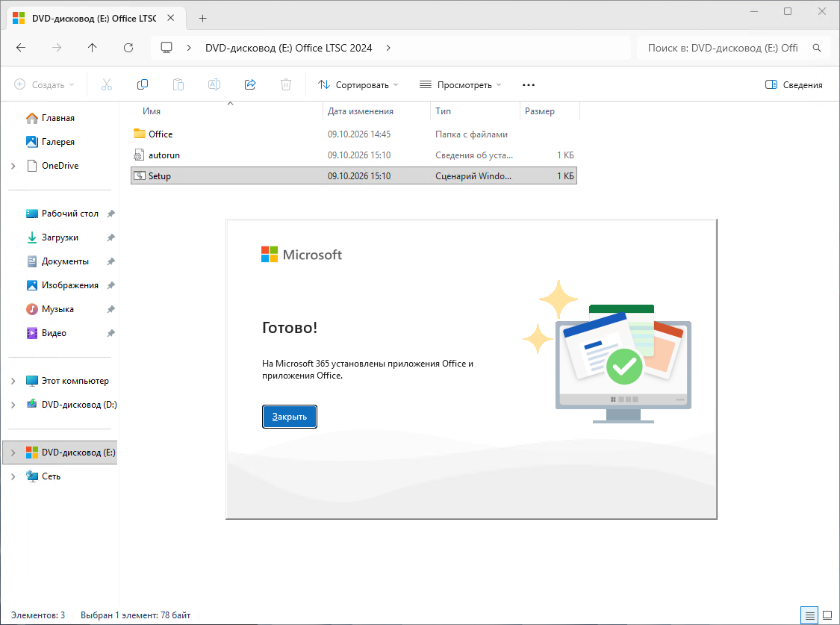The width and height of the screenshot is (840, 625).
Task: Open the Создать dropdown
Action: coord(44,84)
